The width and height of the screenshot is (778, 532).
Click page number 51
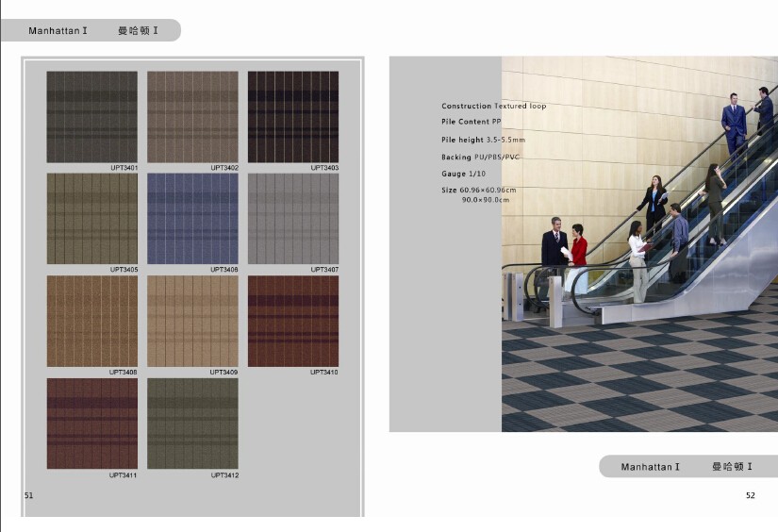[x=29, y=495]
